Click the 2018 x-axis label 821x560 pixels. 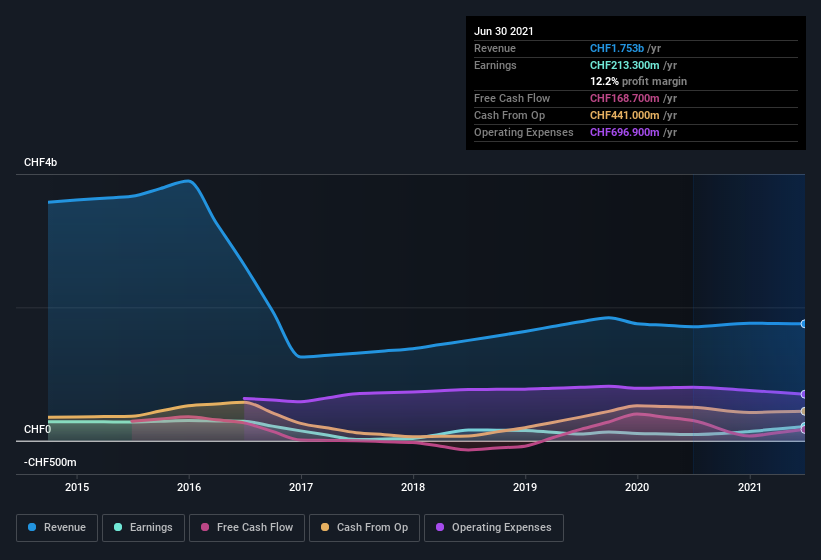413,487
